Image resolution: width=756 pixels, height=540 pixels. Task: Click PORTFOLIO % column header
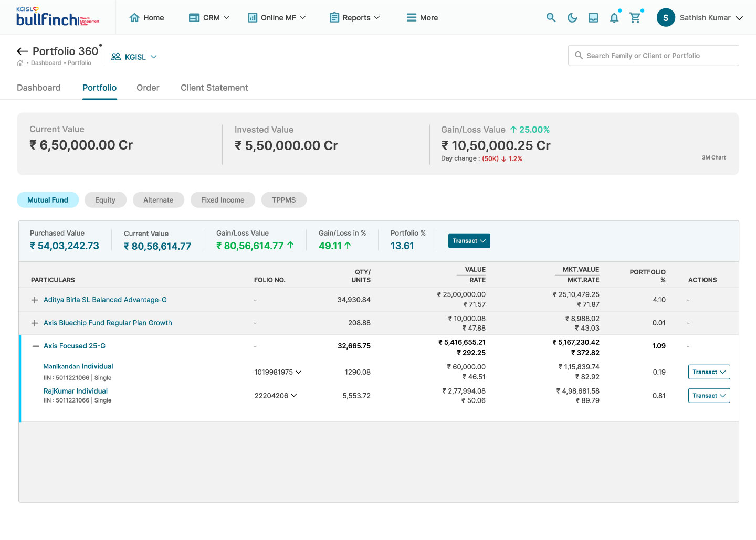pos(648,276)
